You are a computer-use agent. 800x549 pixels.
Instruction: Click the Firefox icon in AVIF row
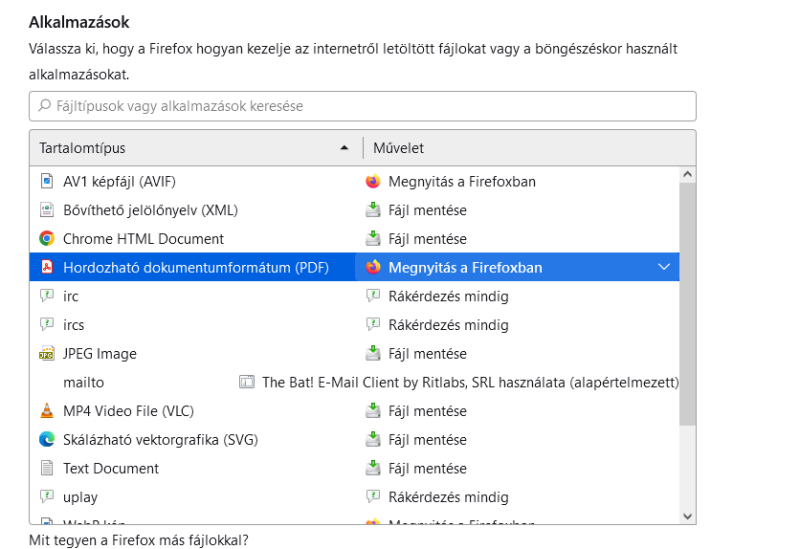point(373,182)
